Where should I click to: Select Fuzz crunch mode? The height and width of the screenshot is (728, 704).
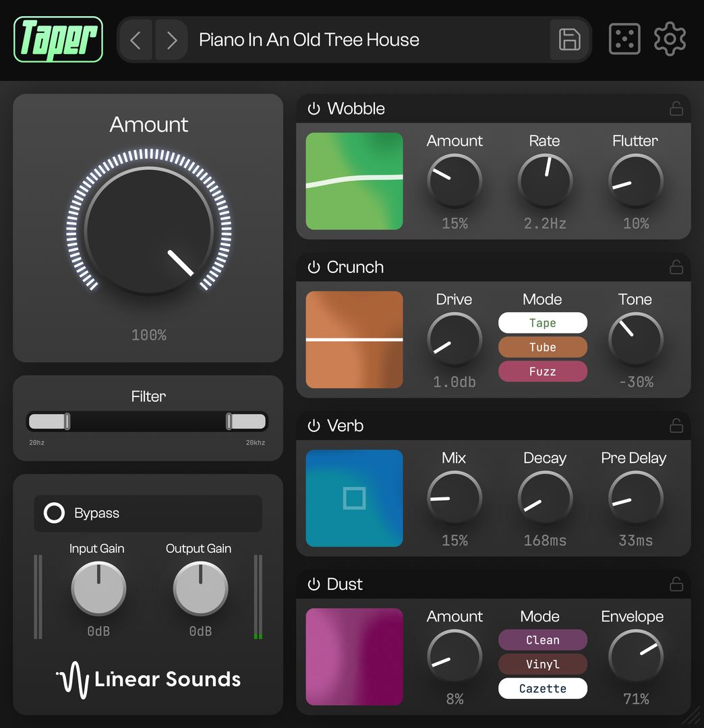542,371
